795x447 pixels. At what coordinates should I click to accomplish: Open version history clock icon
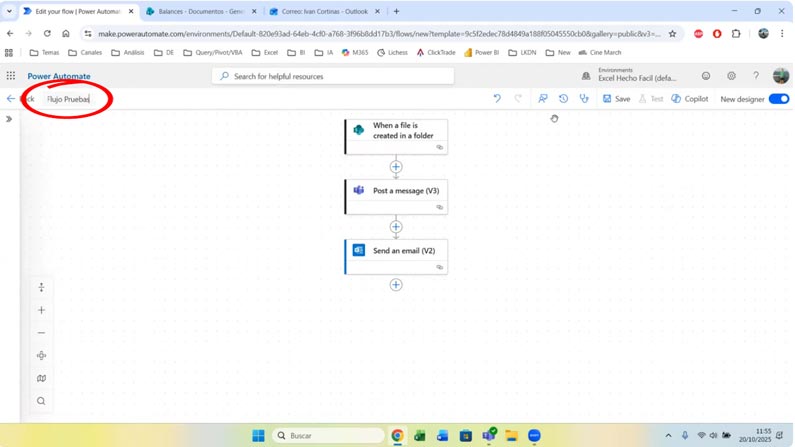[563, 99]
